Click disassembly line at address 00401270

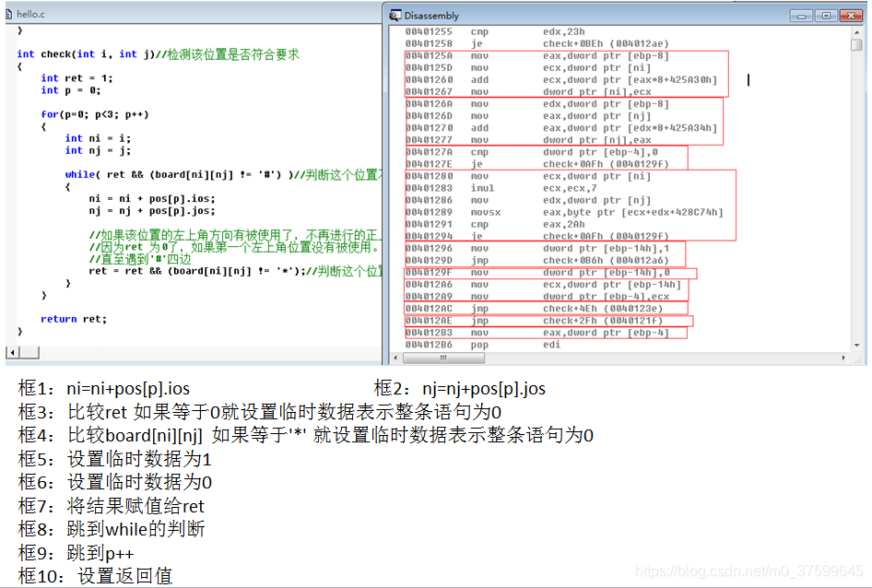coord(561,128)
